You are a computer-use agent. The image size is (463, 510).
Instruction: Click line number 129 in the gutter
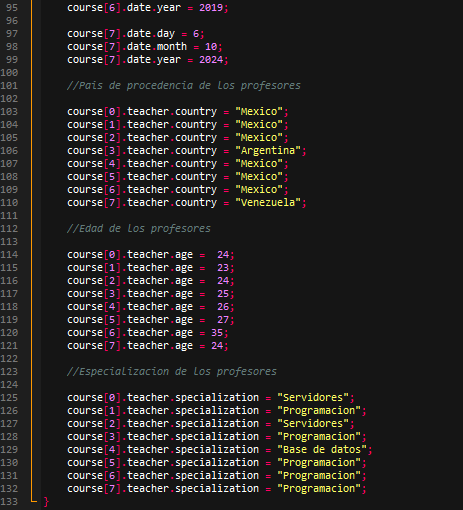(x=9, y=450)
